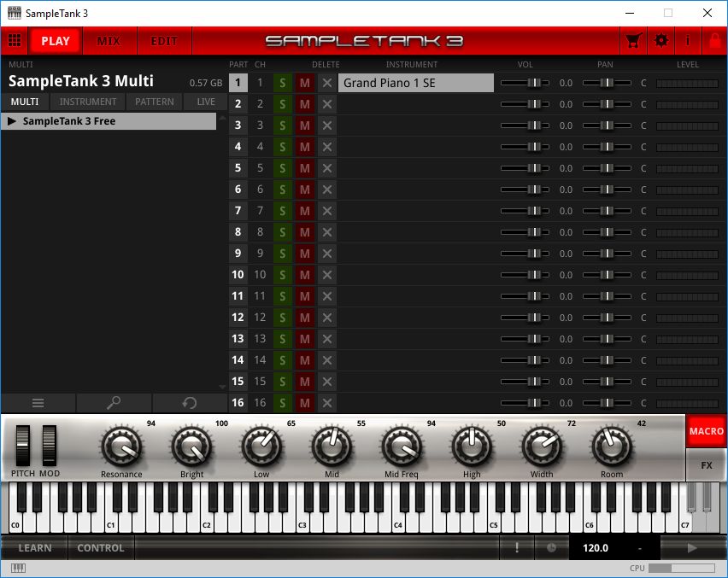The height and width of the screenshot is (578, 728).
Task: Click the C4 key on the keyboard
Action: click(399, 522)
